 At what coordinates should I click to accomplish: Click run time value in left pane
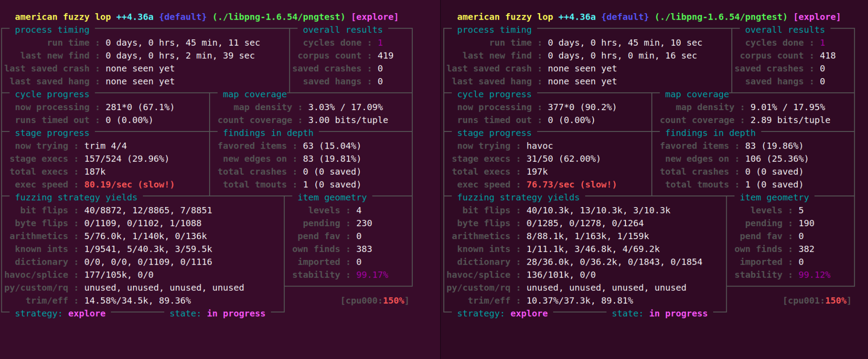coord(183,43)
